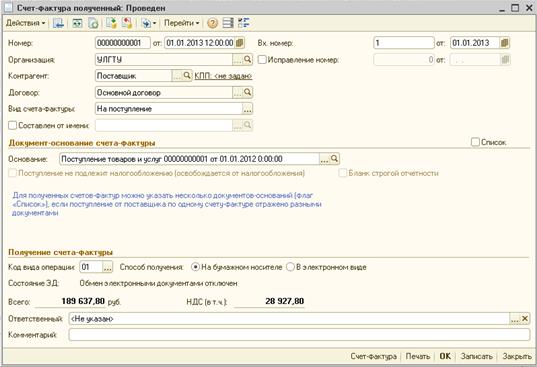The height and width of the screenshot is (367, 537).
Task: Click the Организация field УЛГТУ
Action: tap(164, 60)
